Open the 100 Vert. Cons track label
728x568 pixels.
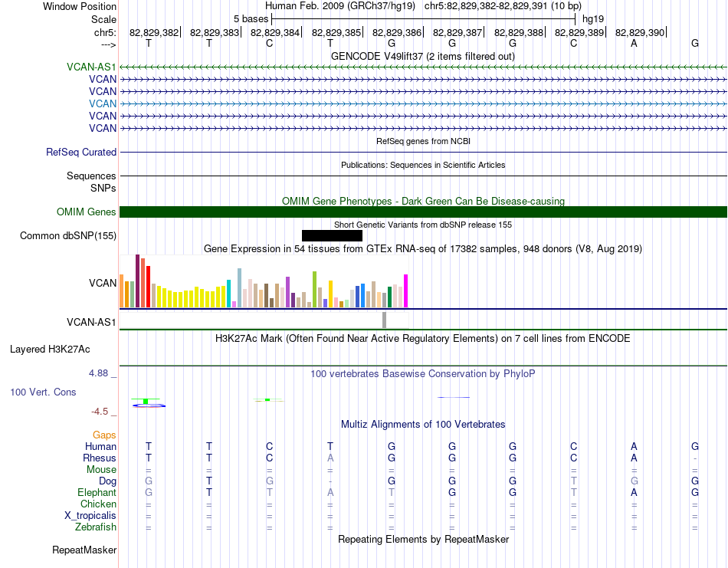click(43, 392)
